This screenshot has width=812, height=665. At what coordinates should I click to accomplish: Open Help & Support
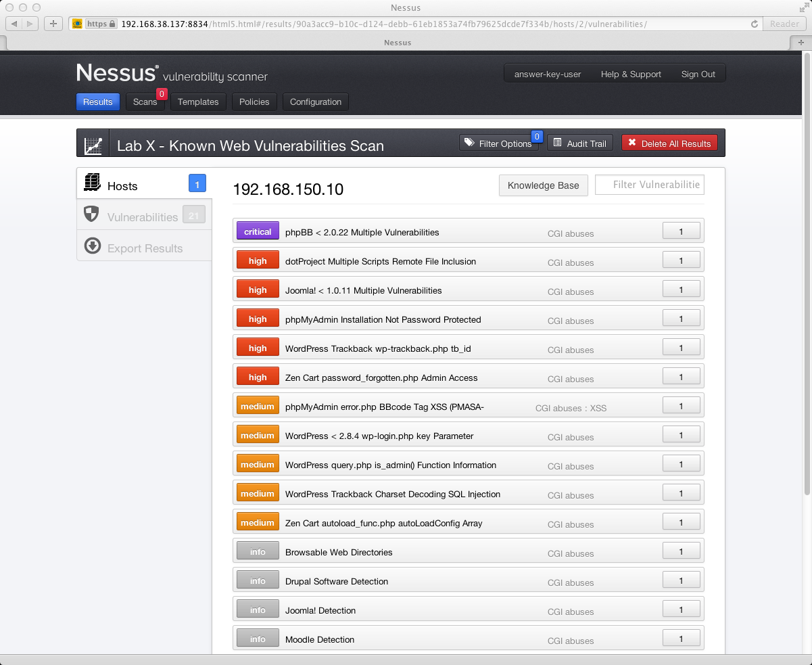click(x=631, y=74)
